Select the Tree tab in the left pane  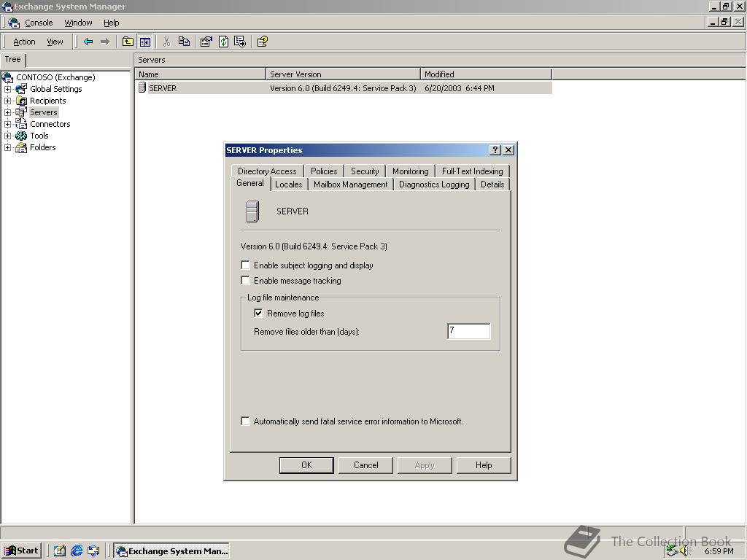(x=13, y=60)
